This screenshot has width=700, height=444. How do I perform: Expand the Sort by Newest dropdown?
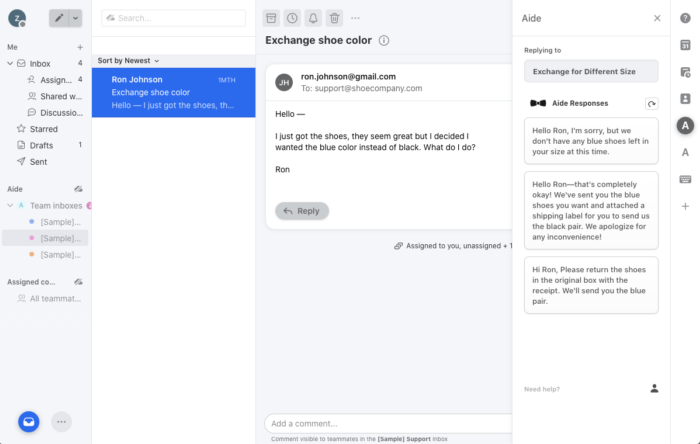(128, 61)
